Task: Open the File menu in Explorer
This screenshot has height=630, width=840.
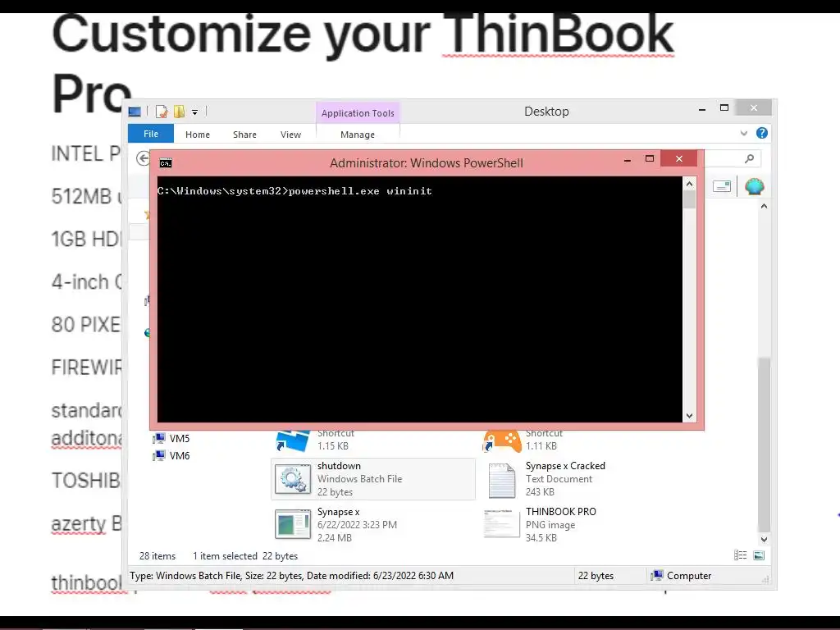Action: tap(151, 134)
